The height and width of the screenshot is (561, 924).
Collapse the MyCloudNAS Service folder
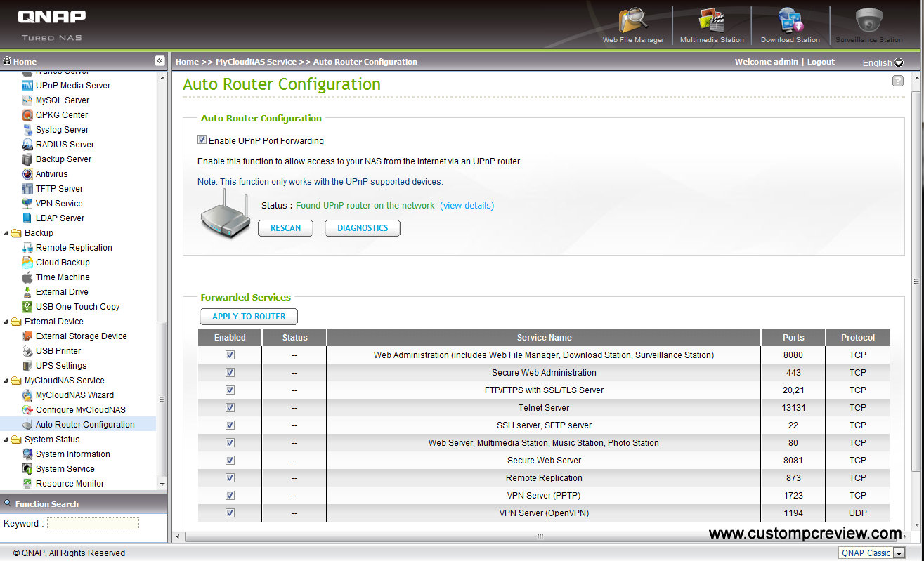click(6, 380)
